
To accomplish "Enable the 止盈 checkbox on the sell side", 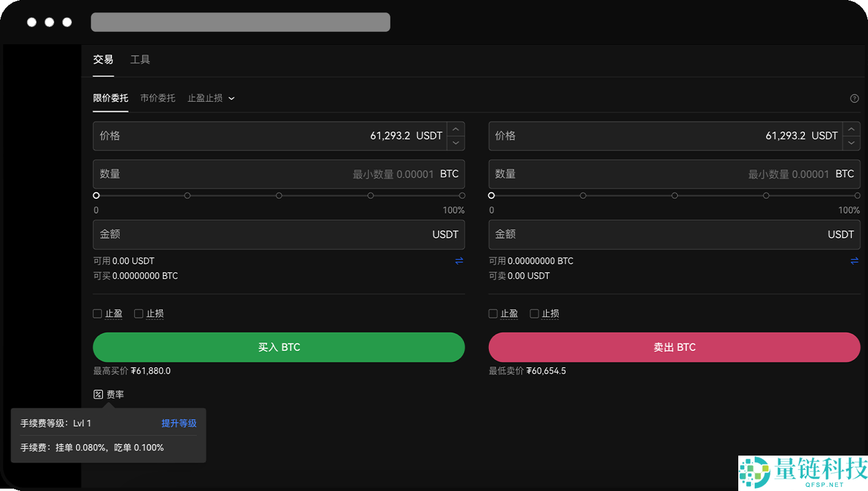I will pos(492,313).
